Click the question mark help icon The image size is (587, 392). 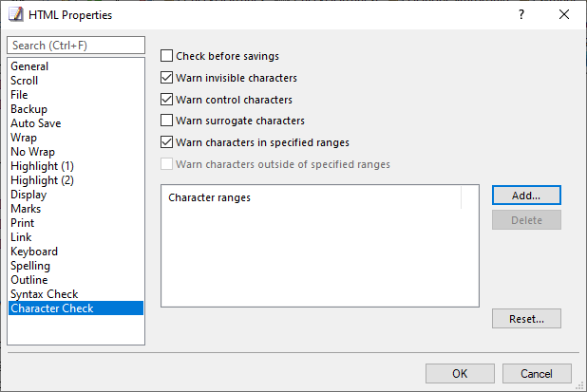pyautogui.click(x=521, y=14)
